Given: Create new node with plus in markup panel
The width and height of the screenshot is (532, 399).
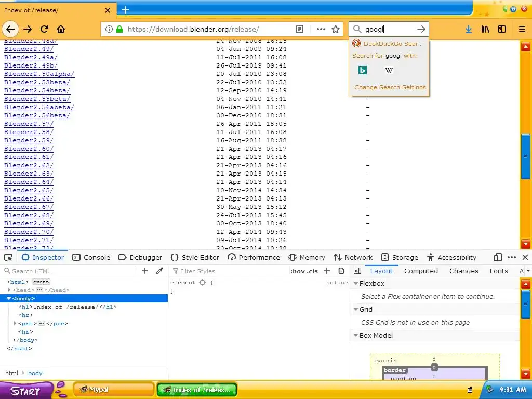Looking at the screenshot, I should [x=145, y=271].
